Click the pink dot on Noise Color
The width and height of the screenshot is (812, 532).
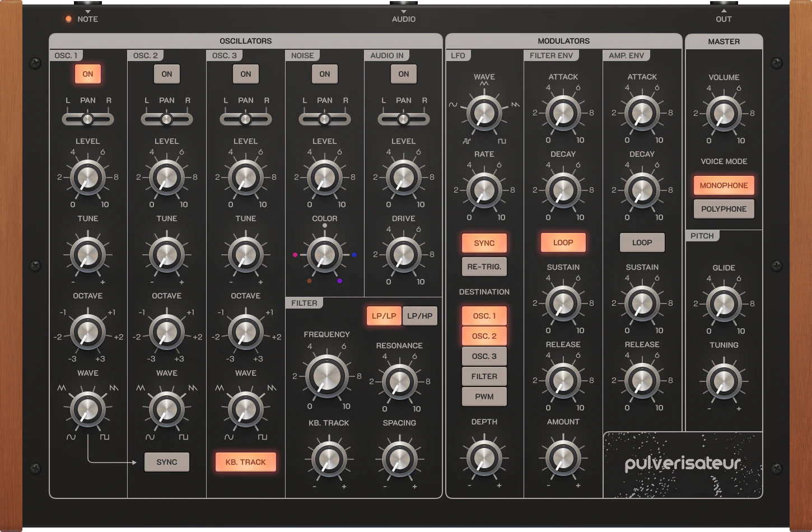(295, 255)
